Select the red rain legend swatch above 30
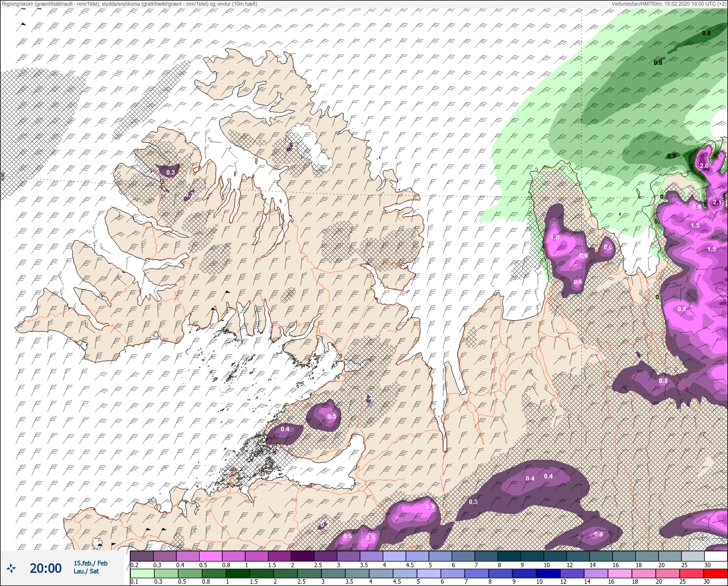Image resolution: width=728 pixels, height=586 pixels. click(715, 573)
